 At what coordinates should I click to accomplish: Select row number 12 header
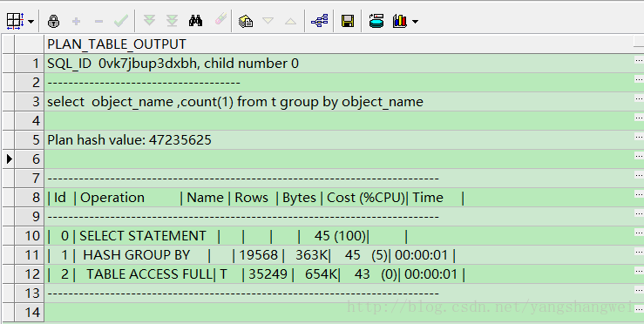point(29,273)
